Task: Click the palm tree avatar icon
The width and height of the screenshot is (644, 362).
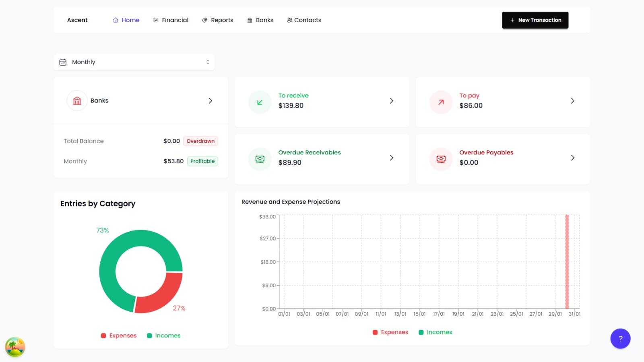Action: (x=15, y=347)
